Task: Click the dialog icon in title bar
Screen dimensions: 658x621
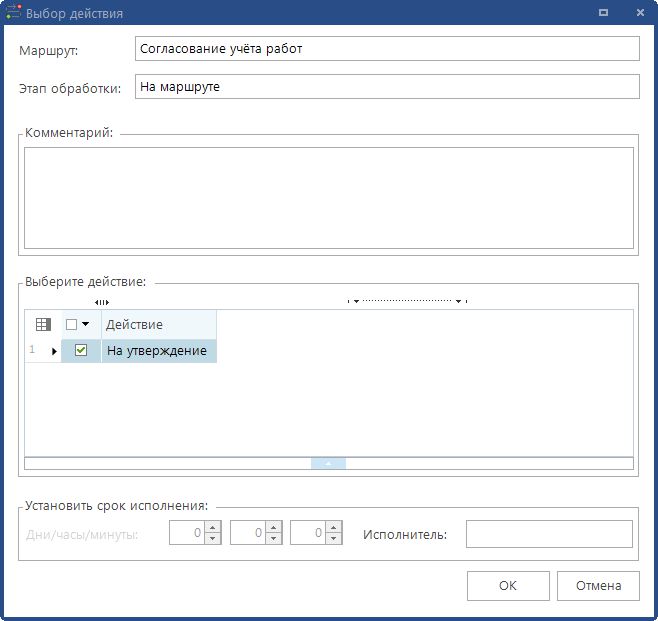Action: [13, 13]
